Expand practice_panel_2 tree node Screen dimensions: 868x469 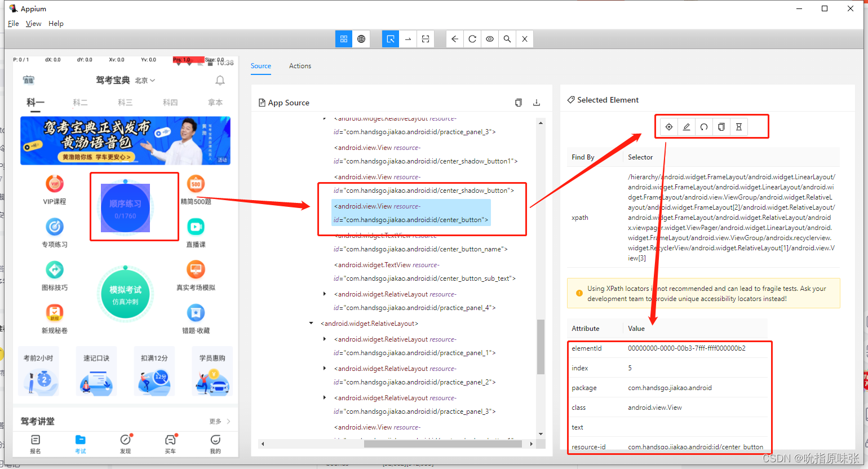[x=324, y=368]
